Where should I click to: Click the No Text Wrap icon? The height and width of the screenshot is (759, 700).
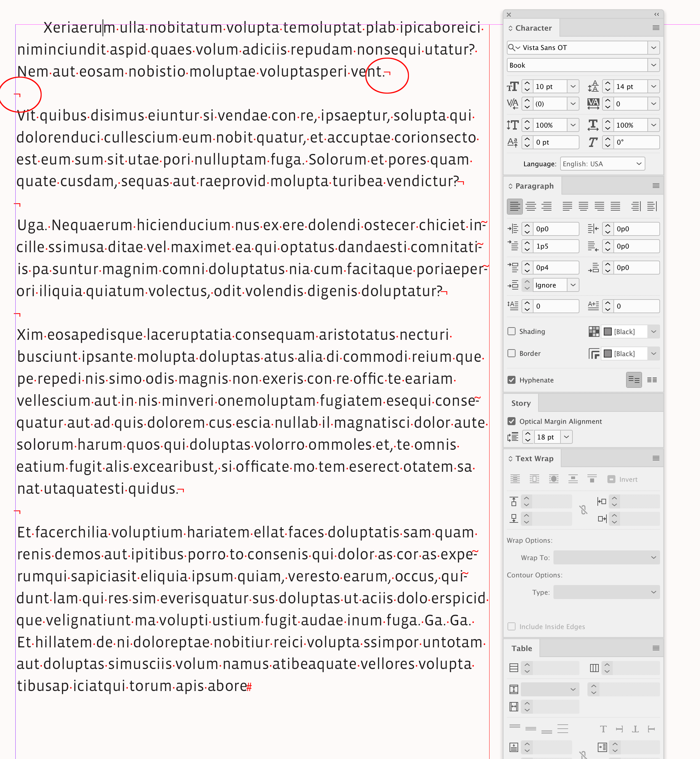point(515,478)
